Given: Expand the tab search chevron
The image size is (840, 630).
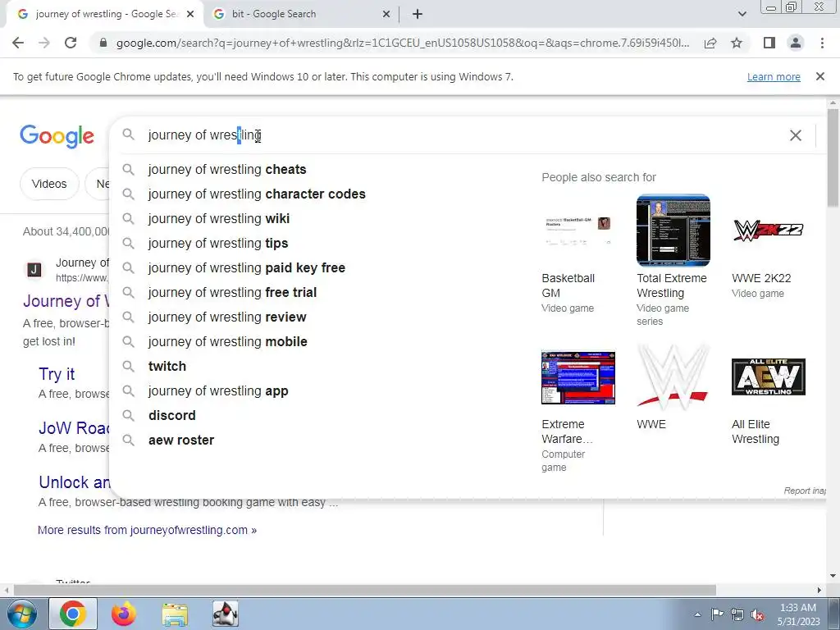Looking at the screenshot, I should click(x=742, y=14).
